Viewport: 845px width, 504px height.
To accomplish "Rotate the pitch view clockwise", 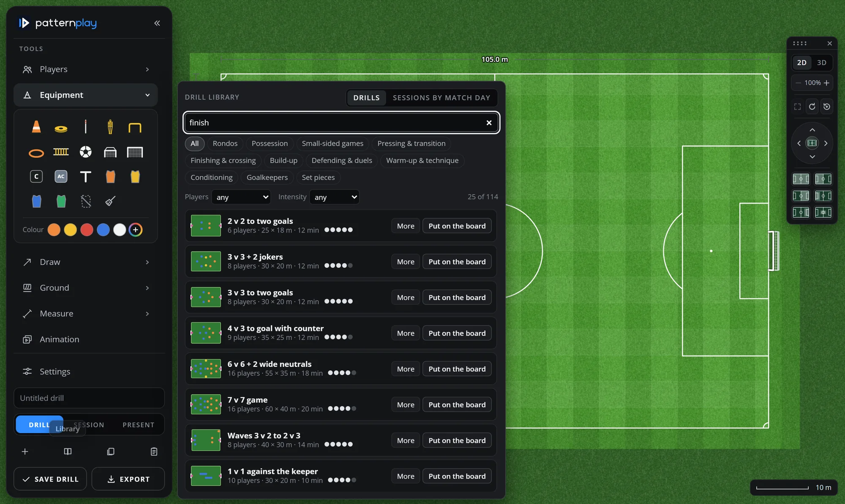I will pos(812,106).
